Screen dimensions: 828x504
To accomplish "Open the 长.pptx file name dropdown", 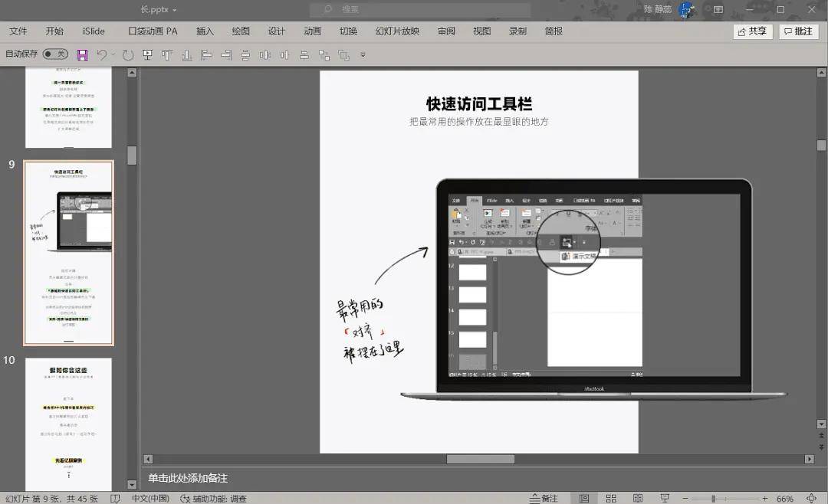I will coord(159,9).
